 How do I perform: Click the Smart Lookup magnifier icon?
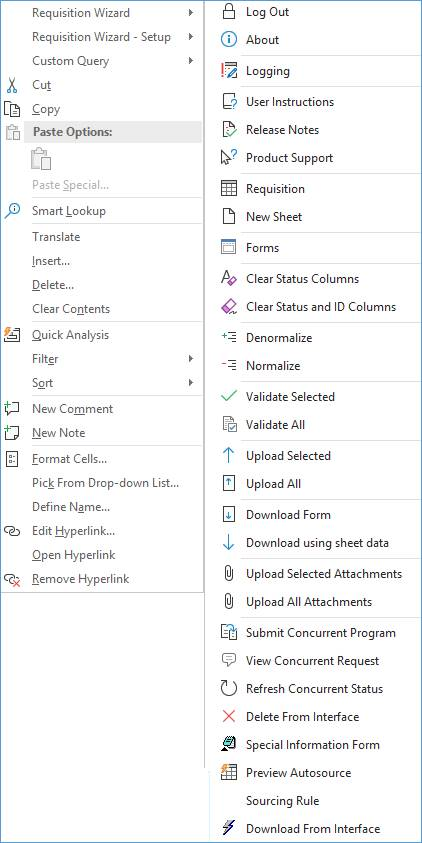[12, 211]
